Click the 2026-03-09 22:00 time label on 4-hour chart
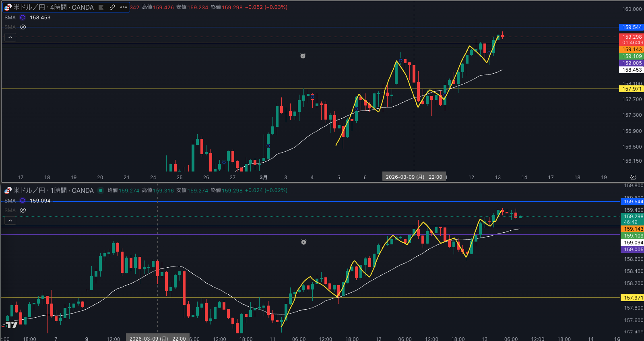Screen dimensions: 644x341 [414, 177]
